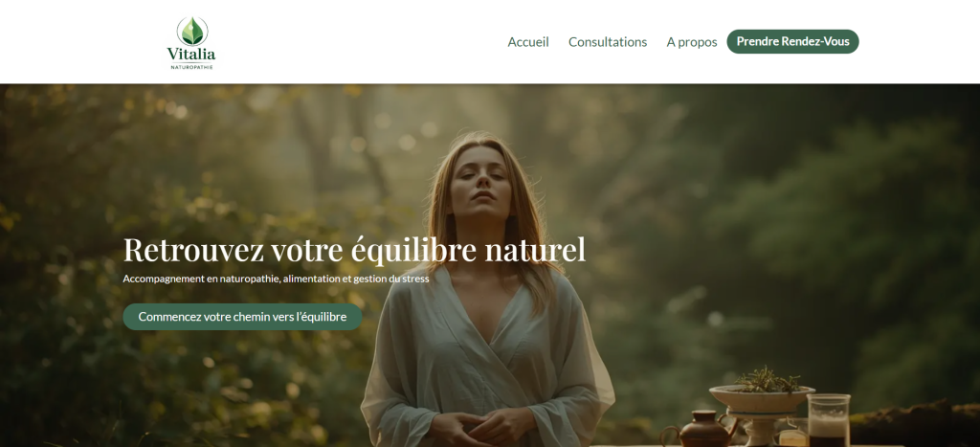Screen dimensions: 980x447
Task: Select the Prendre Rendez-Vous button
Action: click(792, 41)
